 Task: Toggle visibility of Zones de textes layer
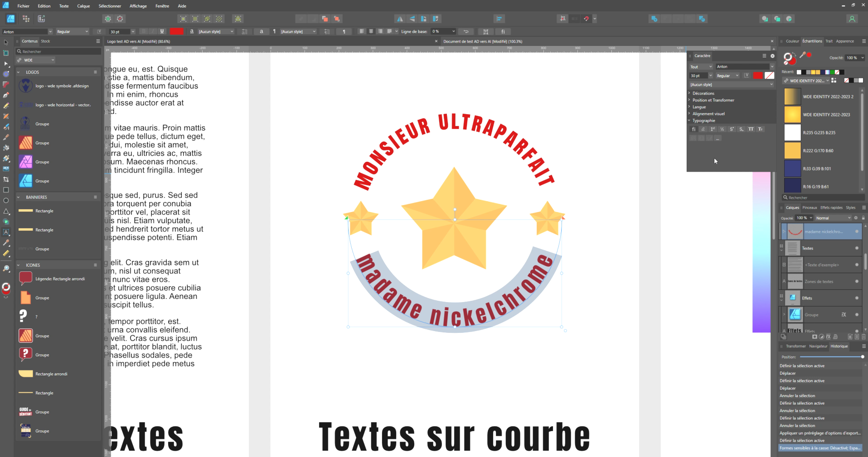point(857,281)
